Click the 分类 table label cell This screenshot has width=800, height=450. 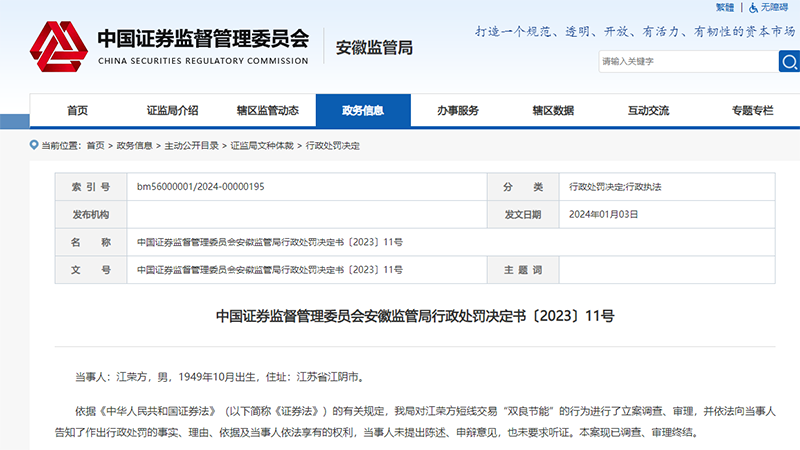[523, 187]
